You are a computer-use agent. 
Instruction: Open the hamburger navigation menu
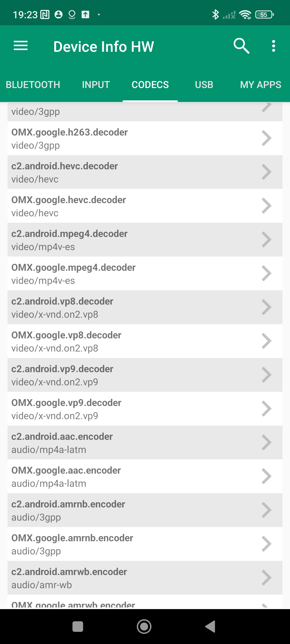(21, 46)
